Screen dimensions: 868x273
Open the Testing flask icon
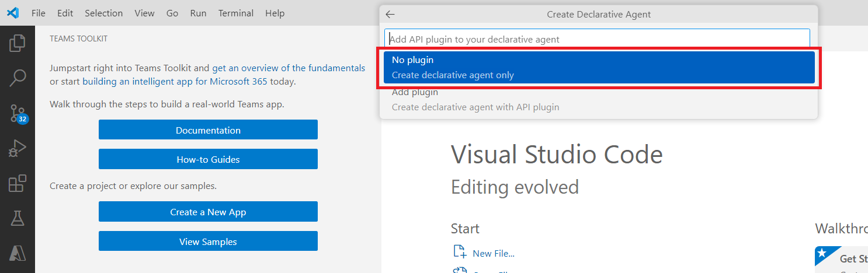pos(18,219)
